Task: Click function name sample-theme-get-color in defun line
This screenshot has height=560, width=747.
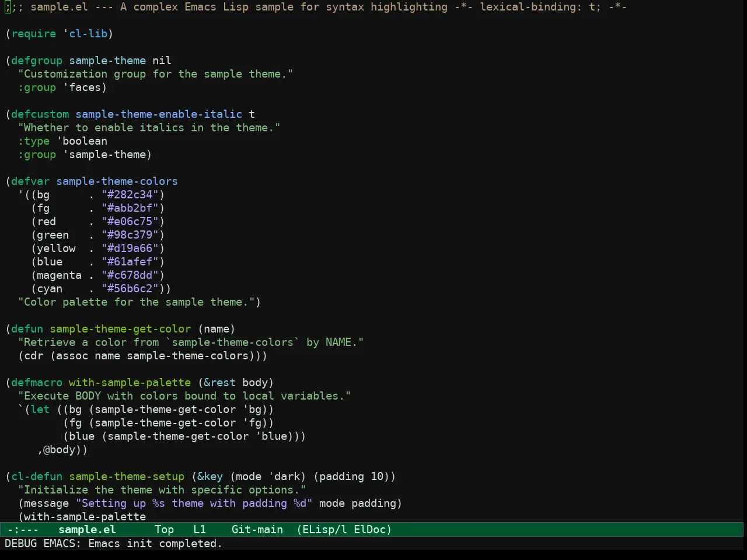Action: click(x=120, y=329)
